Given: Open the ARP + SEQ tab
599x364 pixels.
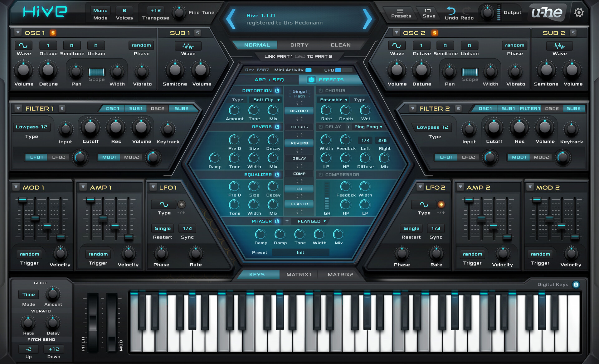Looking at the screenshot, I should pos(269,80).
